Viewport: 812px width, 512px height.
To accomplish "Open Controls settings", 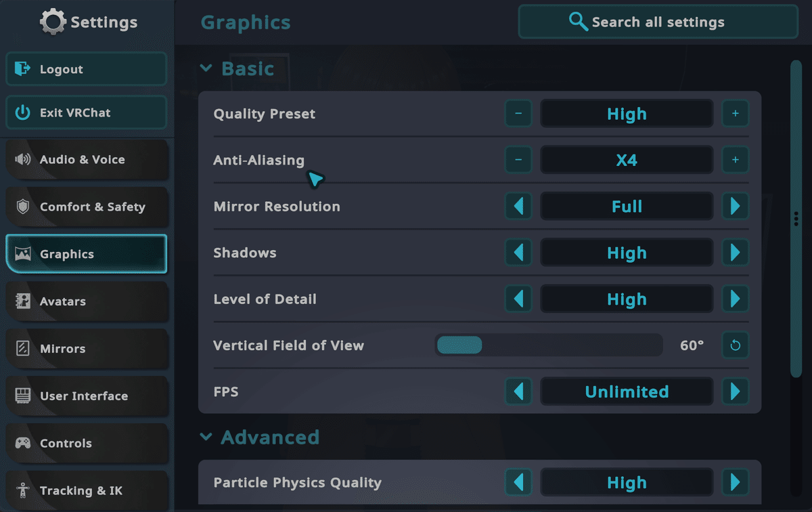I will 87,444.
